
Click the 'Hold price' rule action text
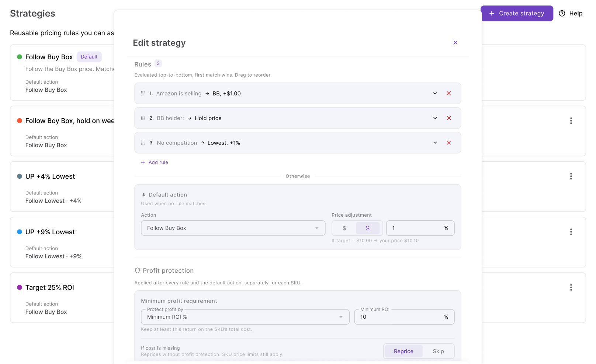click(x=208, y=118)
